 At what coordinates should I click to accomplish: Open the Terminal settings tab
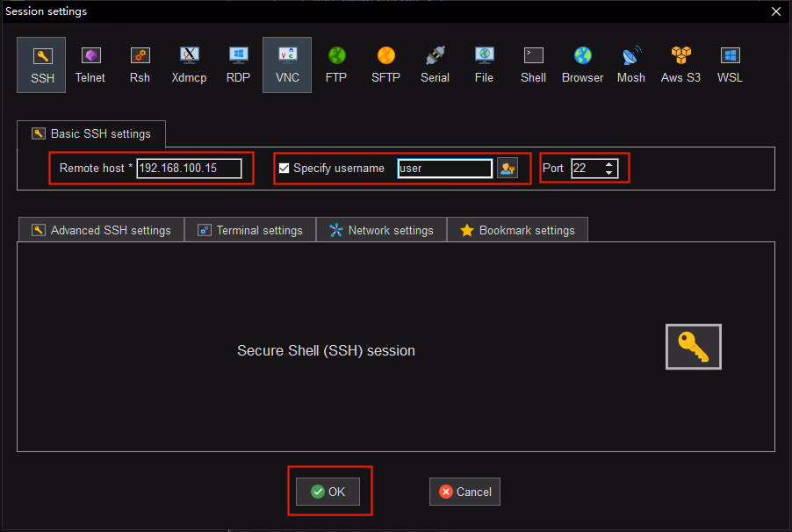(x=250, y=230)
